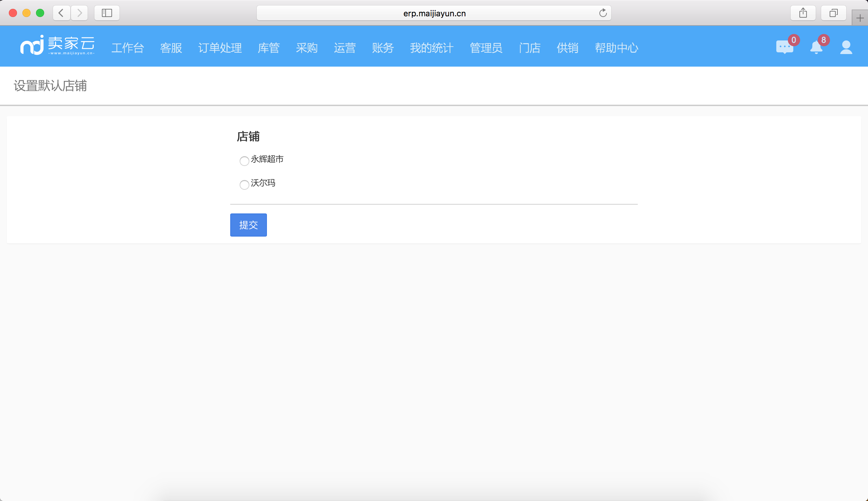This screenshot has width=868, height=501.
Task: Toggle the Safari sidebar
Action: point(107,13)
